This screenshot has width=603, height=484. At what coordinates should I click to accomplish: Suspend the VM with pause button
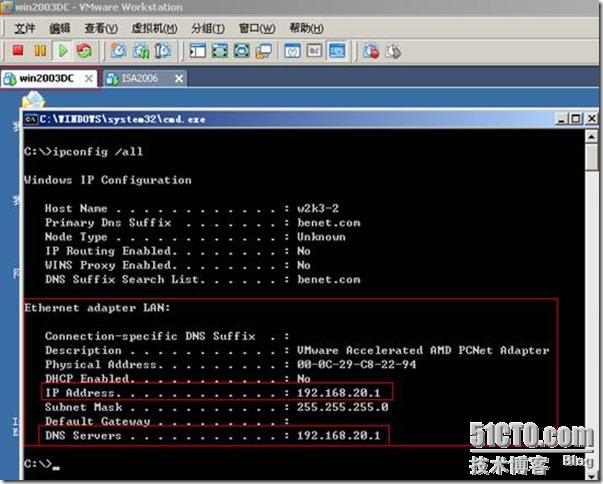(40, 50)
